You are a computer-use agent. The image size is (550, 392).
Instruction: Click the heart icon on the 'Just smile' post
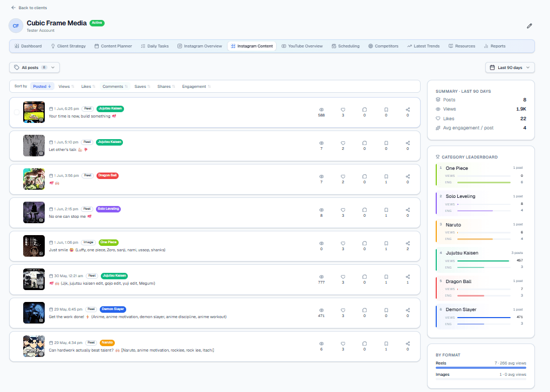[x=343, y=243]
